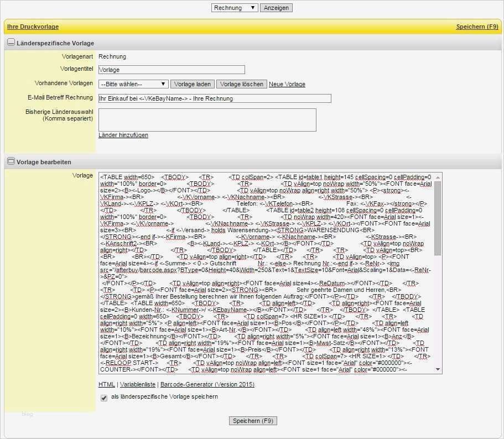Viewport: 504px width, 439px height.
Task: Click the Vorlage löschen button
Action: point(242,84)
